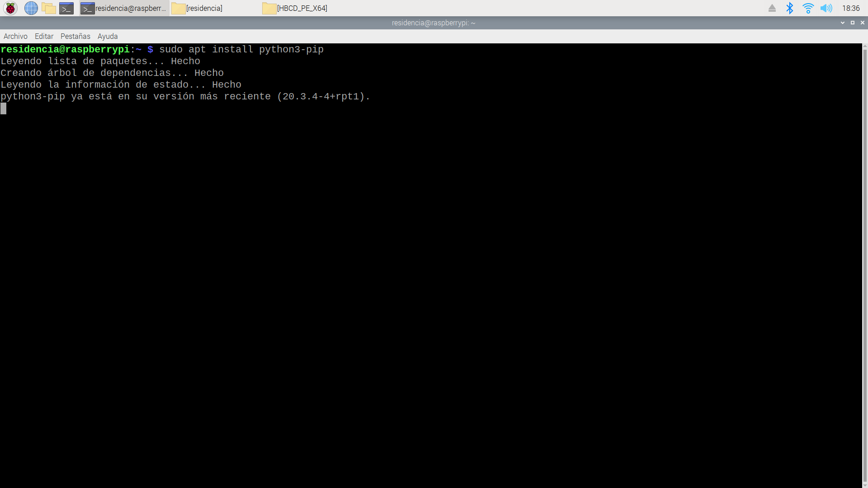This screenshot has height=488, width=868.
Task: Open Pestañas menu in terminal
Action: pyautogui.click(x=75, y=36)
